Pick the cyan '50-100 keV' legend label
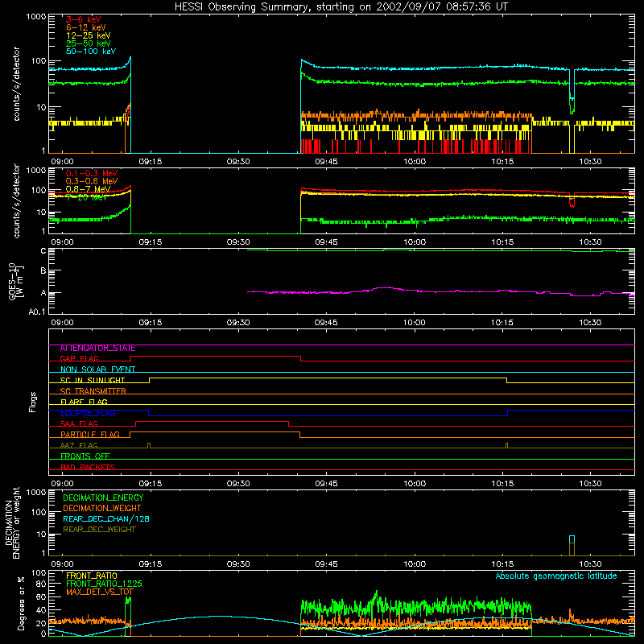The width and height of the screenshot is (644, 644). tap(91, 52)
